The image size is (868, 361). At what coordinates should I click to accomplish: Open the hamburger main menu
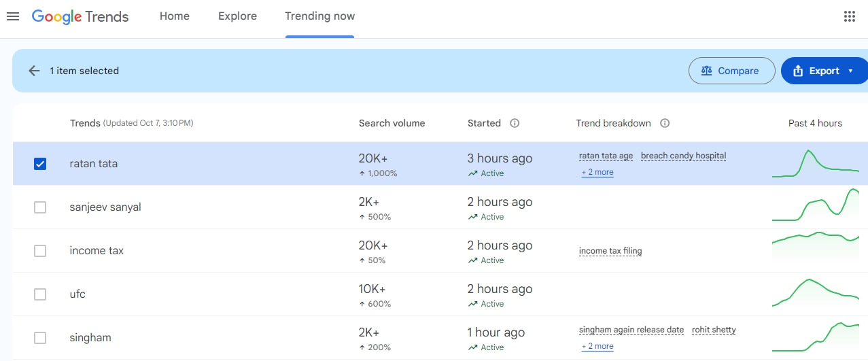click(x=13, y=16)
